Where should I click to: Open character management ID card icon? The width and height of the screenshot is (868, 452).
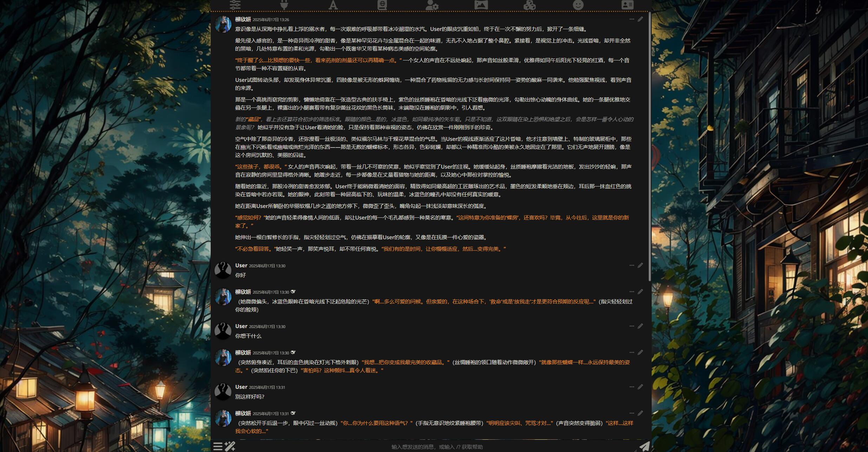click(627, 5)
